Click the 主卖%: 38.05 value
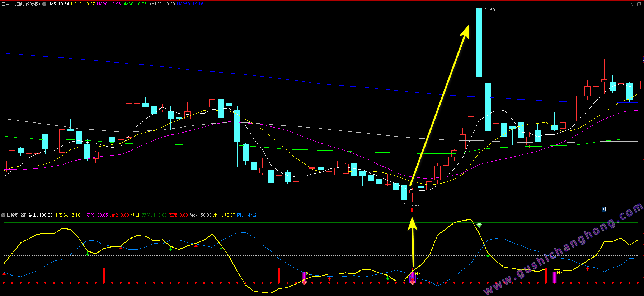 click(x=95, y=215)
